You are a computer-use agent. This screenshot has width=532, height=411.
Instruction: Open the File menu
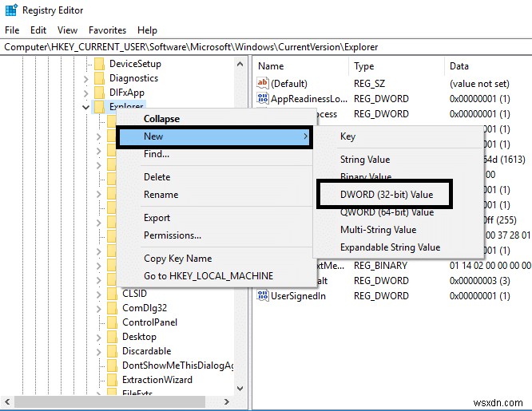point(12,30)
